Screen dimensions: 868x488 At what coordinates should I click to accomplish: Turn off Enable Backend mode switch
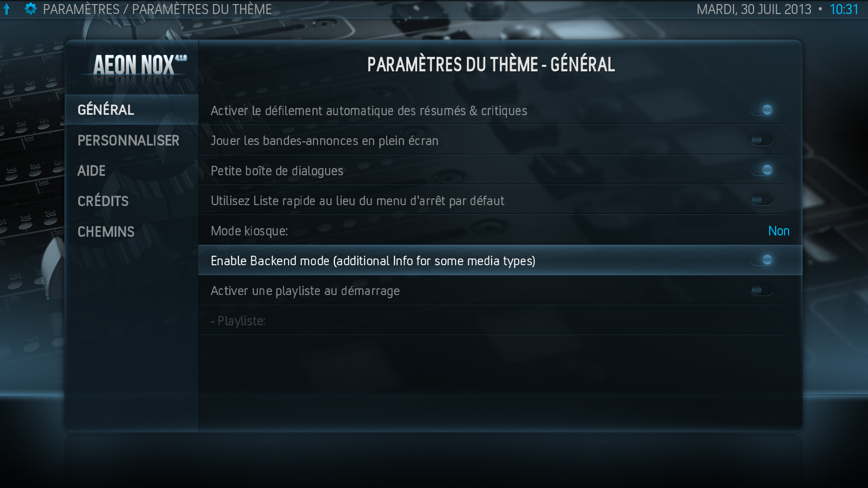762,260
